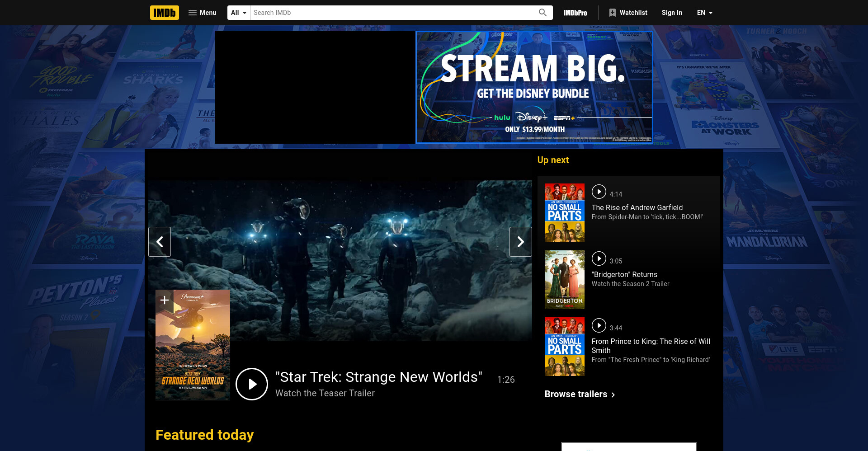Expand the EN language dropdown

pyautogui.click(x=704, y=13)
